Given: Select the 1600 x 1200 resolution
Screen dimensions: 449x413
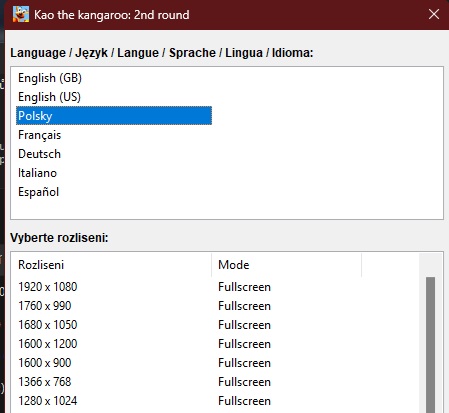Looking at the screenshot, I should coord(48,344).
